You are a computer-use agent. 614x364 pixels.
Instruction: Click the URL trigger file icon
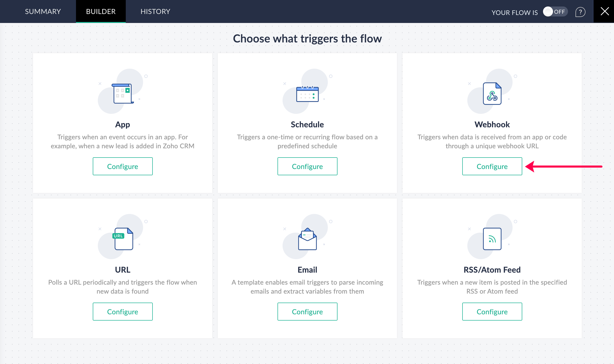tap(123, 239)
